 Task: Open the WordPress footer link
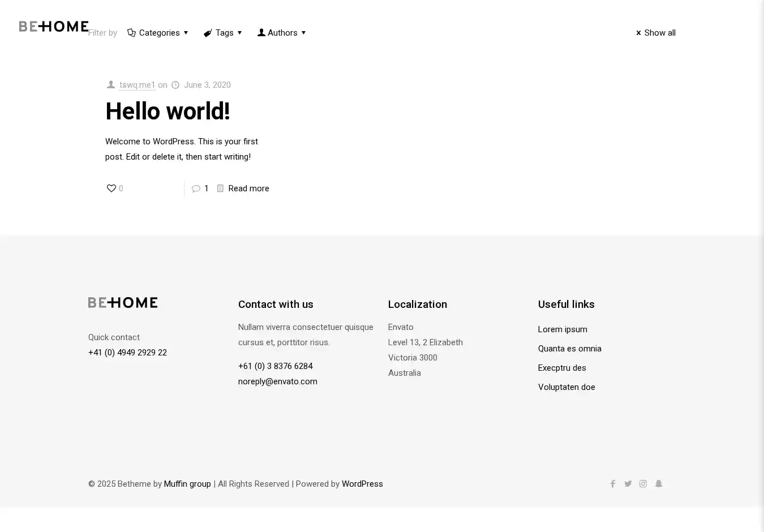(362, 484)
